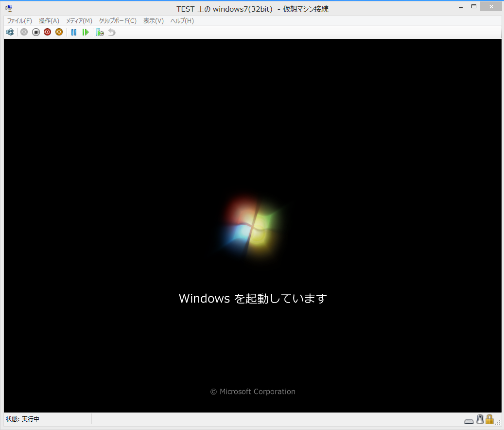Open the 表示(V) menu

153,21
